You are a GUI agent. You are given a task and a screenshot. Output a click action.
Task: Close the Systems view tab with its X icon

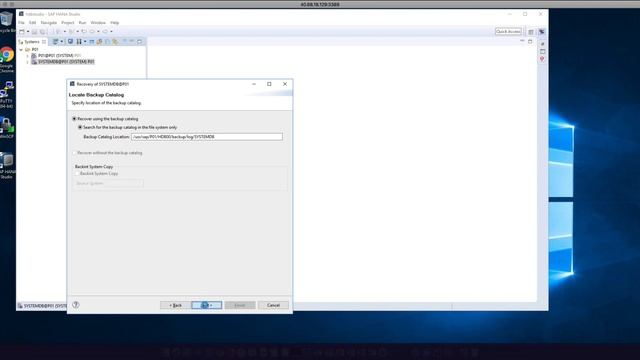click(x=44, y=42)
